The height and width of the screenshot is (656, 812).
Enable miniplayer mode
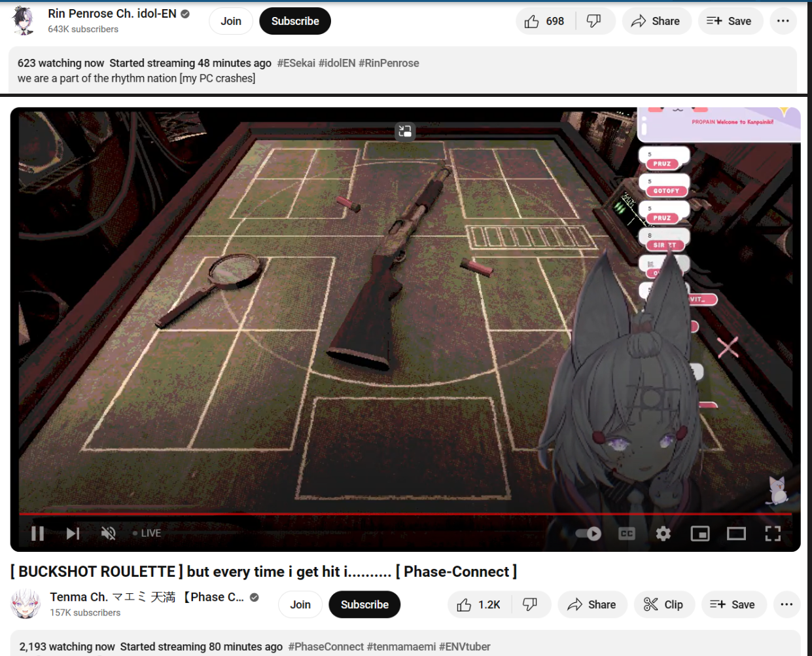[700, 534]
